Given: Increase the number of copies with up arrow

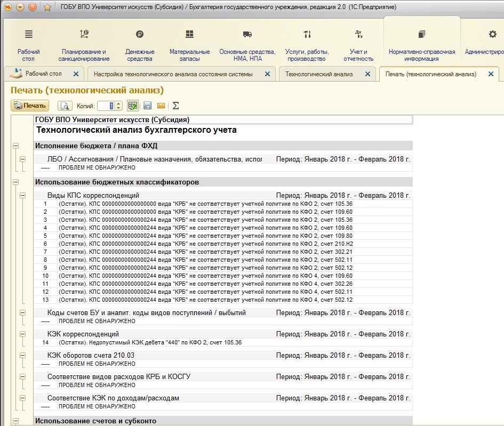Looking at the screenshot, I should point(118,103).
